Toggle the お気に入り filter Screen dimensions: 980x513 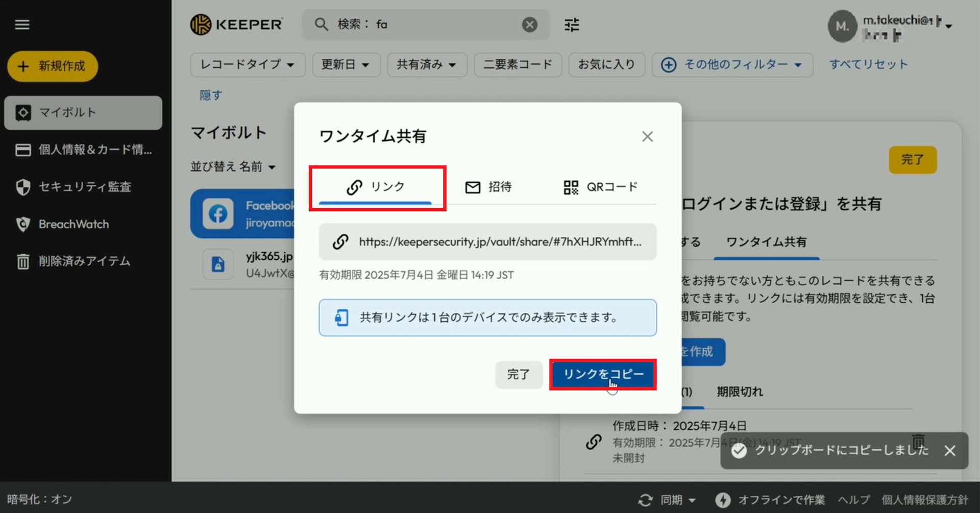point(606,65)
